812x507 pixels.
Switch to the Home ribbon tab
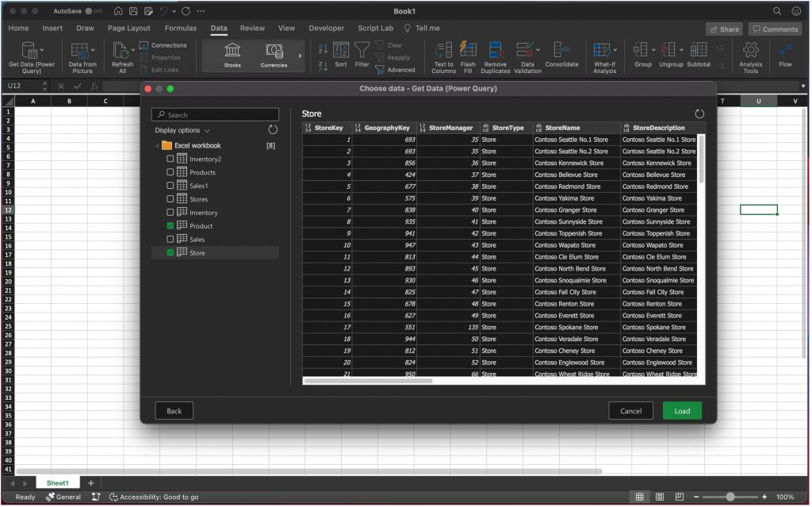coord(19,29)
